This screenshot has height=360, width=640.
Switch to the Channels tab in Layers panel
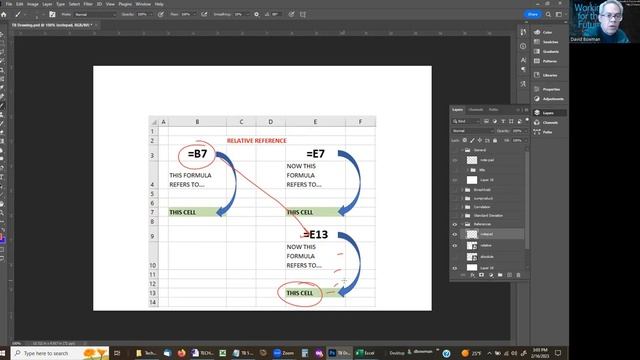(x=476, y=110)
